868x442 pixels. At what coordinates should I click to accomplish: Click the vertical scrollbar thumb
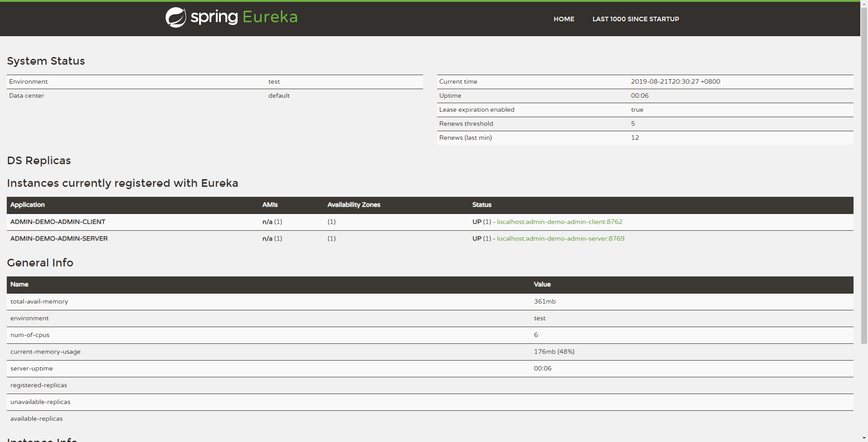click(864, 176)
